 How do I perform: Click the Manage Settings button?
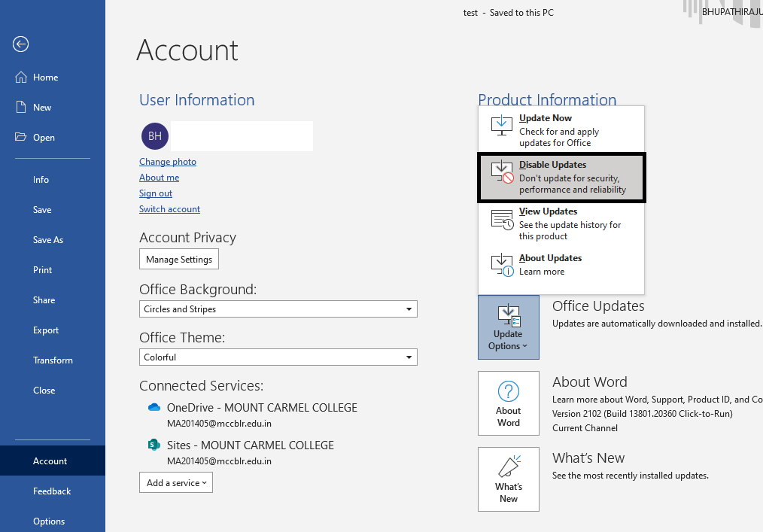coord(179,260)
